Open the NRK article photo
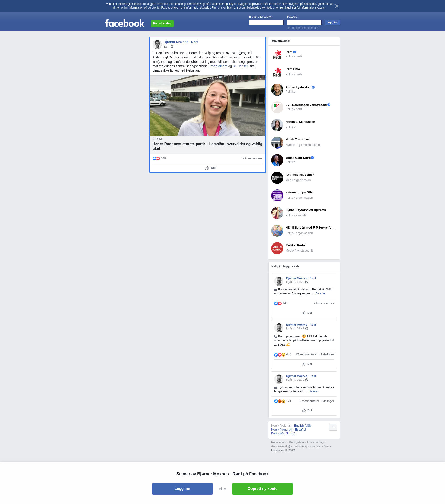445x504 pixels. (x=208, y=105)
